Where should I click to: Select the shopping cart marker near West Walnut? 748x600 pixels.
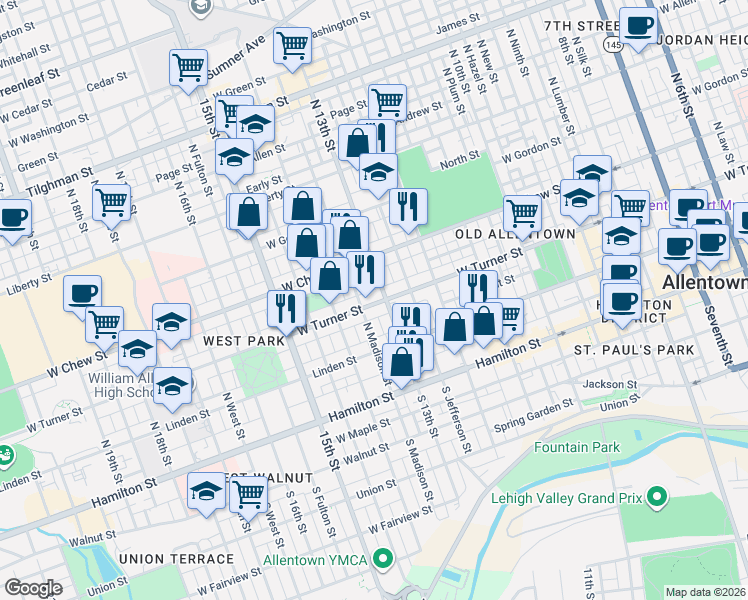pyautogui.click(x=249, y=495)
